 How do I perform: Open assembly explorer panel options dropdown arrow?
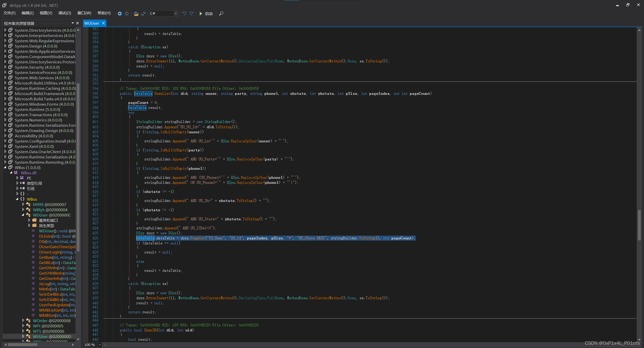(x=73, y=23)
